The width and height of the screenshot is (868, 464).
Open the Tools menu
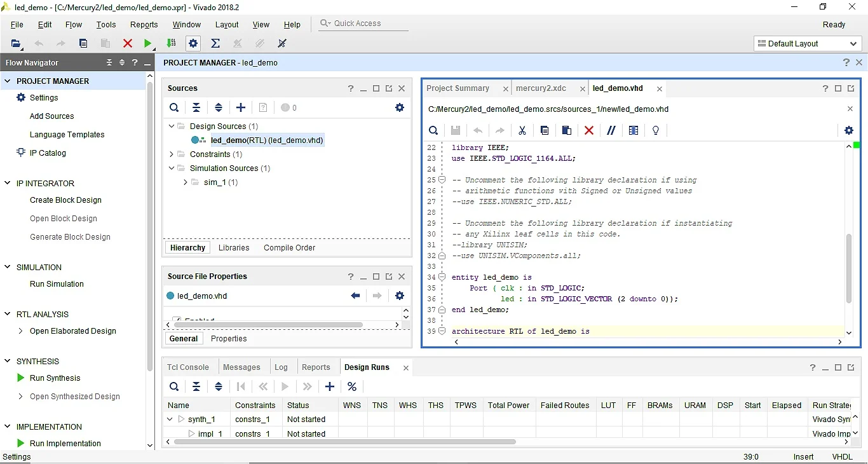106,25
